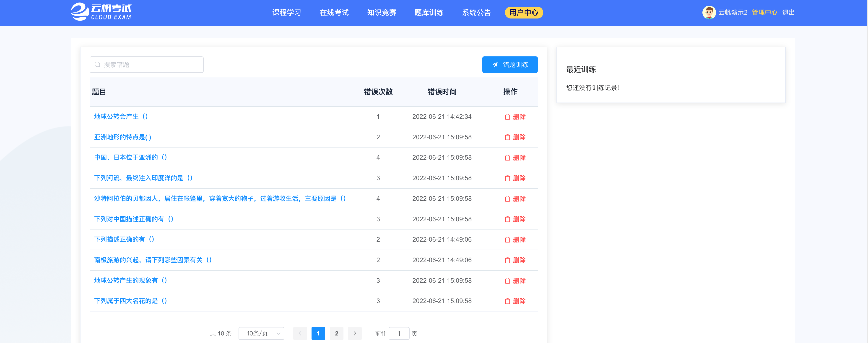This screenshot has width=868, height=343.
Task: Open 系统公告 in navigation
Action: 476,13
